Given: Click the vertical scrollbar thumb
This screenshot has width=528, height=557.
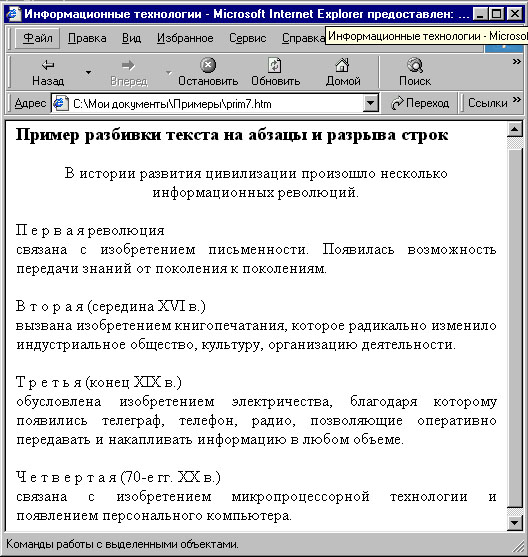Looking at the screenshot, I should tap(514, 327).
